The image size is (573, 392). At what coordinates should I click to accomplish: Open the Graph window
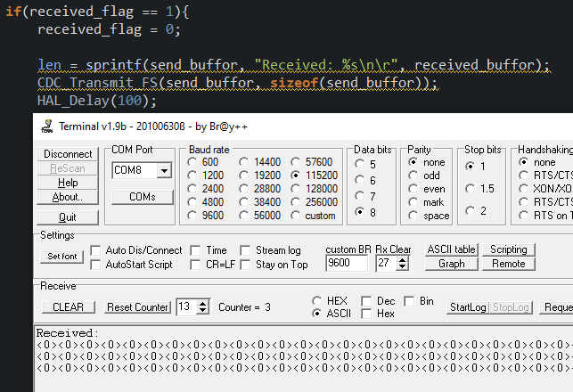pos(451,264)
